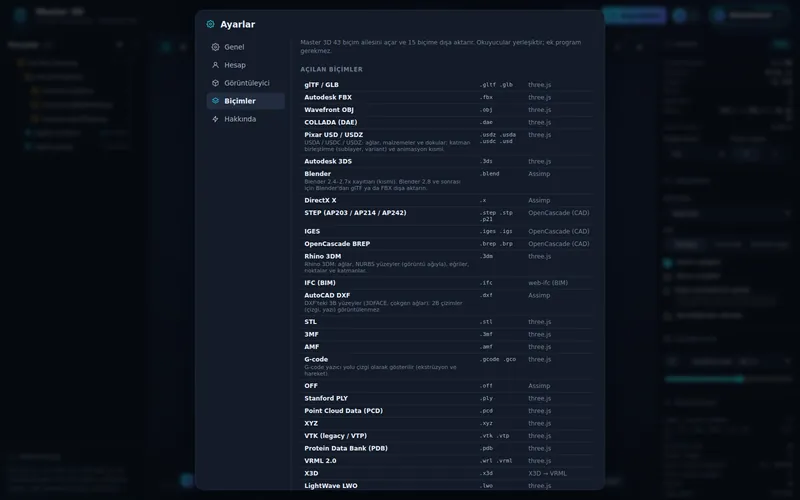Open the Hakkında section
Image resolution: width=800 pixels, height=500 pixels.
pyautogui.click(x=245, y=119)
